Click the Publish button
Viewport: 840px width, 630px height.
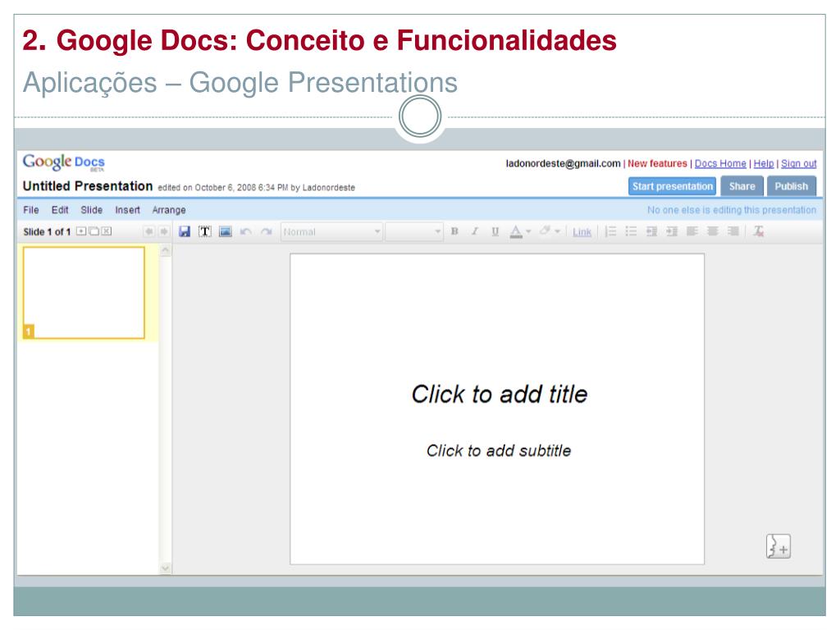792,186
